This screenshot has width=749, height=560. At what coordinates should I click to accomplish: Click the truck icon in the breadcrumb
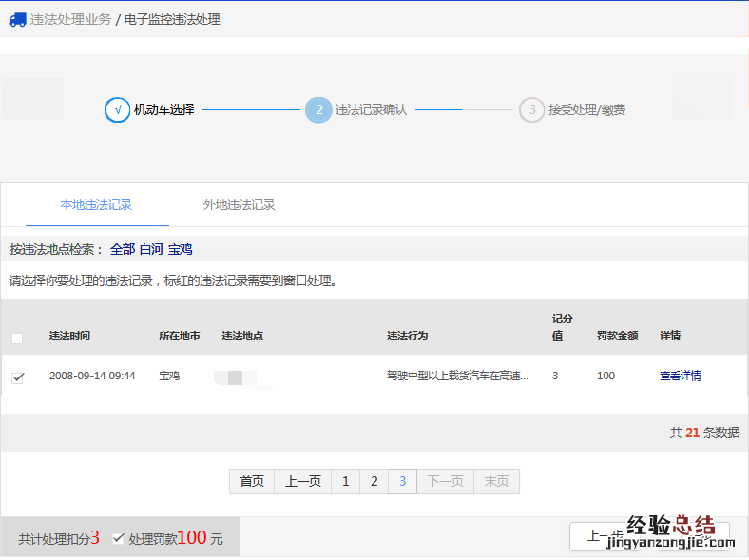point(17,19)
